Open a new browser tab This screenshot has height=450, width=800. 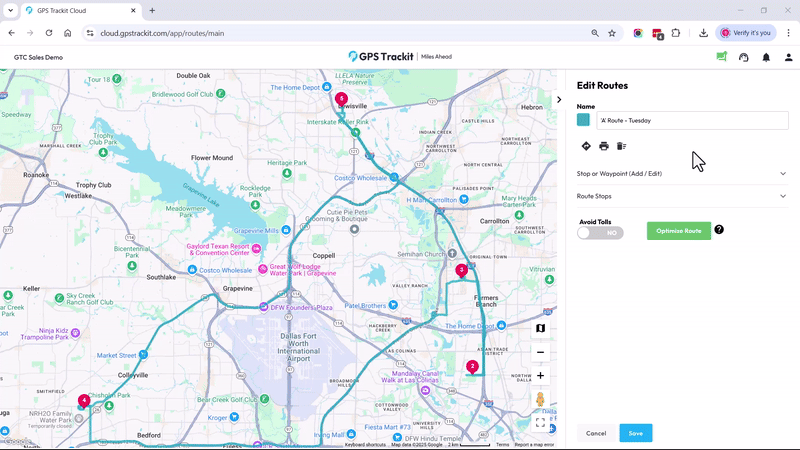coord(152,10)
